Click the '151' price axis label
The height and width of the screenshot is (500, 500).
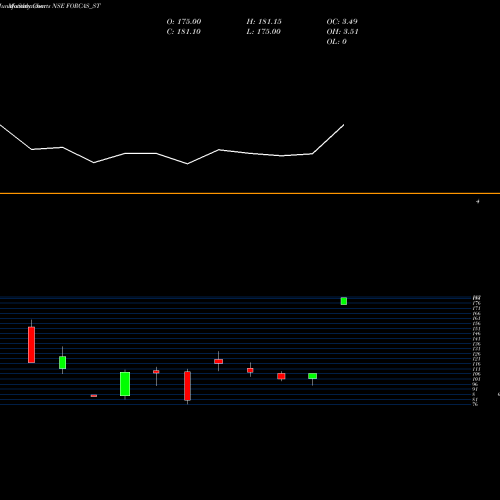click(x=476, y=329)
